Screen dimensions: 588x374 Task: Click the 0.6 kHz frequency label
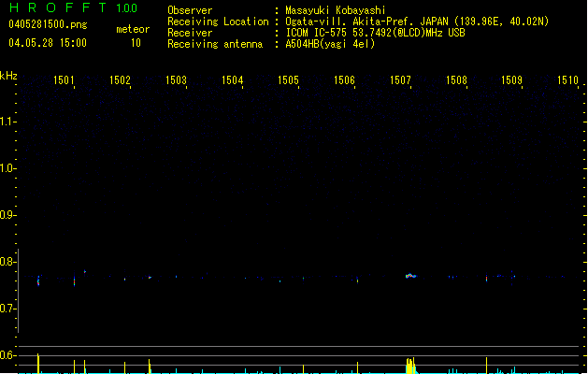7,355
